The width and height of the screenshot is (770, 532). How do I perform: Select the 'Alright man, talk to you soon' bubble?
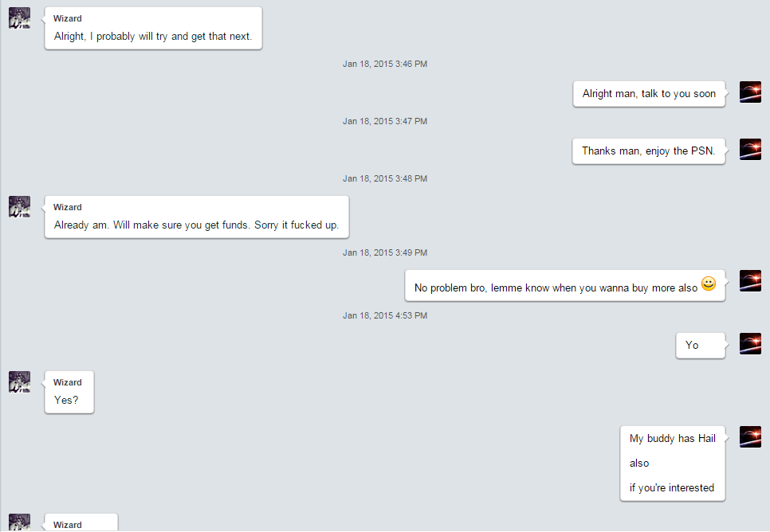click(x=649, y=94)
